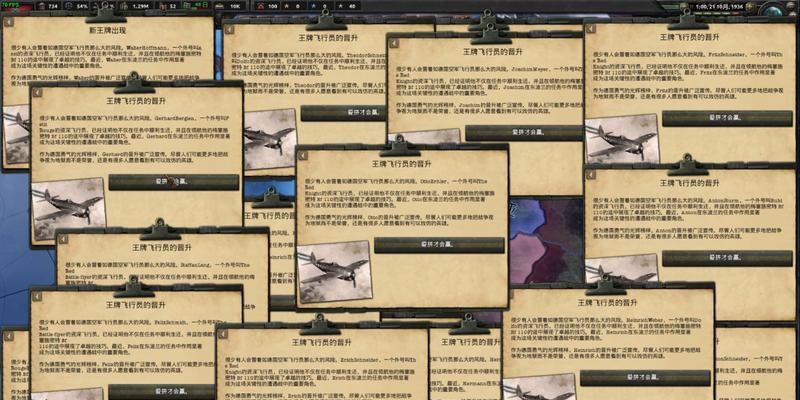Image resolution: width=800 pixels, height=400 pixels.
Task: Select plane picture in Otto's popup
Action: pyautogui.click(x=335, y=271)
